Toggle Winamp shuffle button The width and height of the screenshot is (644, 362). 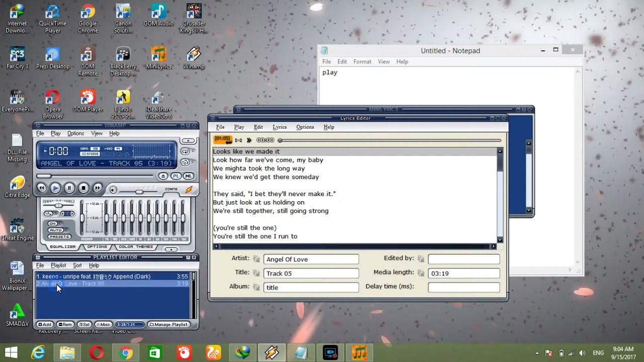(185, 162)
